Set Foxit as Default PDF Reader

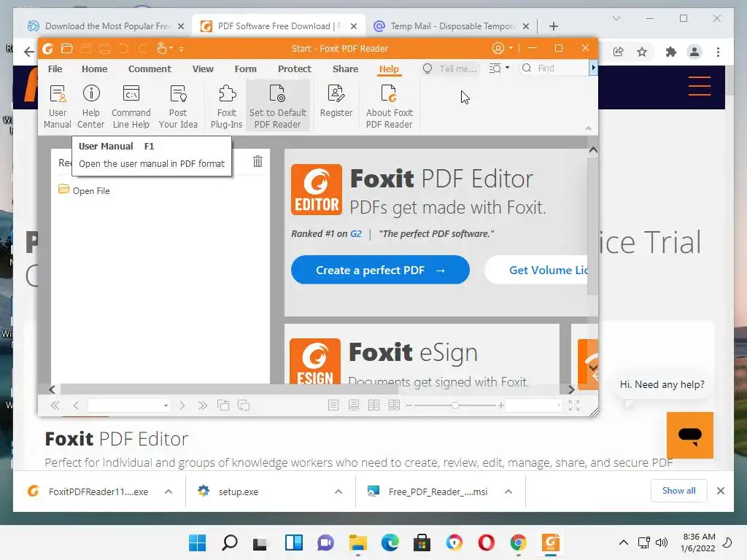click(x=278, y=106)
